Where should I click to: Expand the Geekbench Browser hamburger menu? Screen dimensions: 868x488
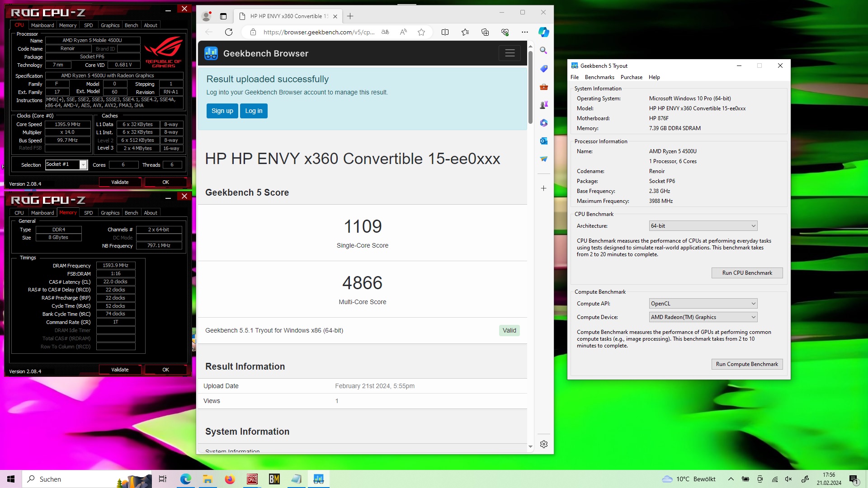510,53
